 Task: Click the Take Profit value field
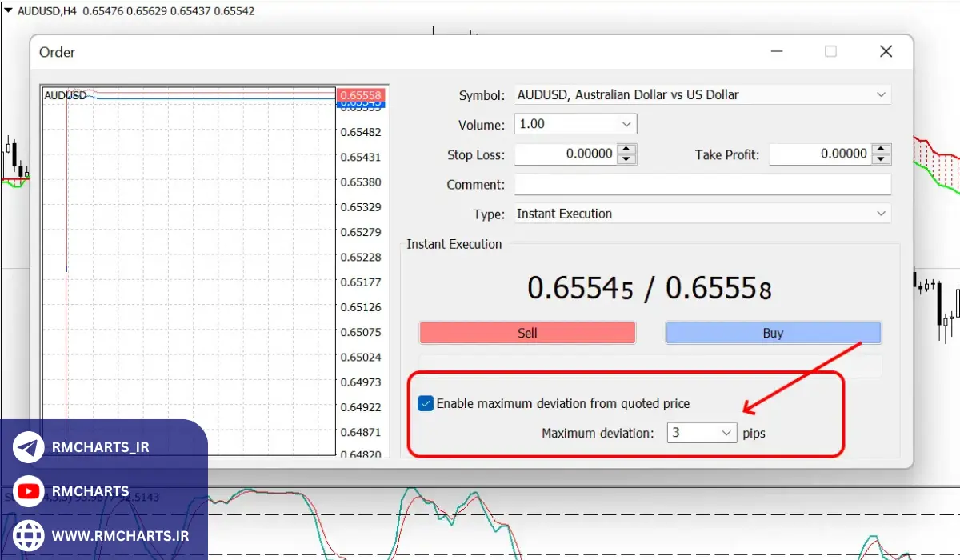(x=820, y=154)
